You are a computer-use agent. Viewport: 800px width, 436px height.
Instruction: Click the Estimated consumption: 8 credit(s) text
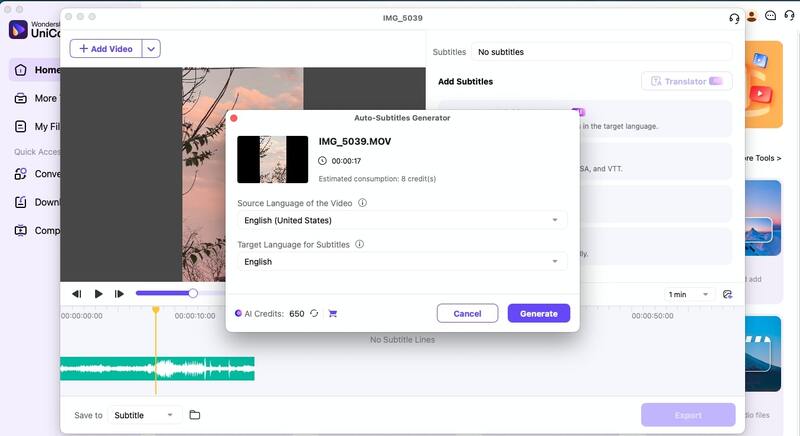pyautogui.click(x=377, y=179)
